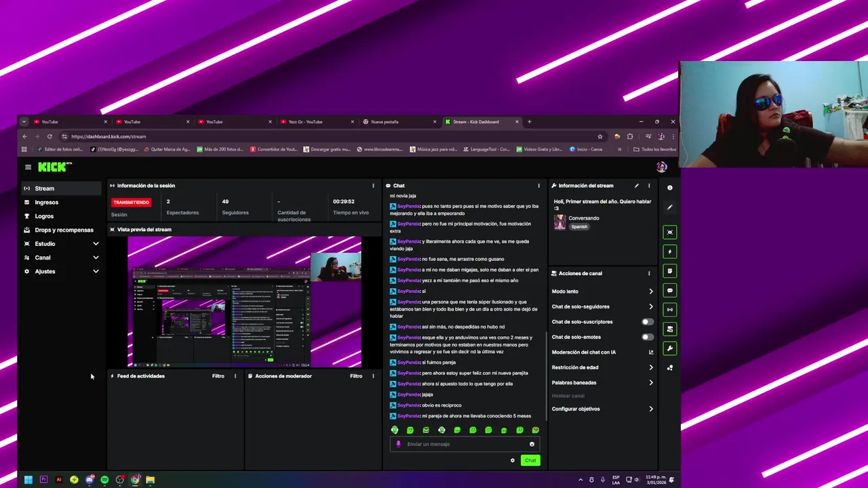Open the Todos los favoritos folder
The image size is (868, 488).
point(654,149)
